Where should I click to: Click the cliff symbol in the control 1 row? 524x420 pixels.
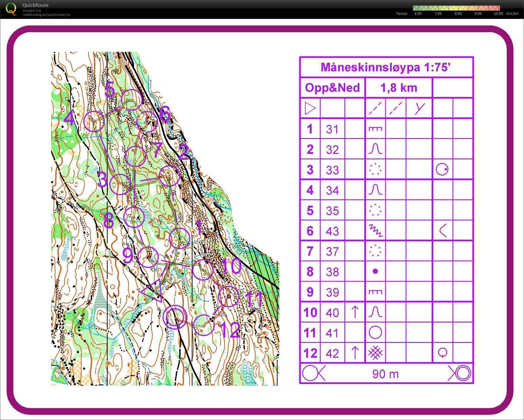pyautogui.click(x=375, y=129)
